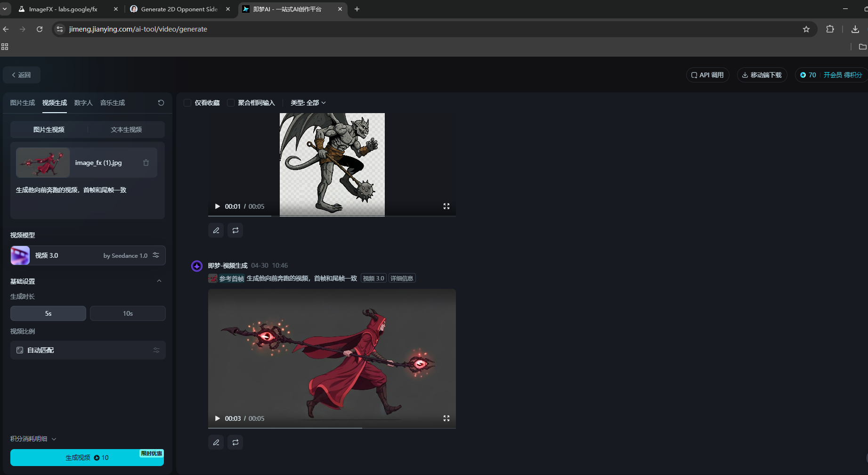Click 参考首帧 reference thumbnail tag
Image resolution: width=868 pixels, height=475 pixels.
(x=227, y=278)
